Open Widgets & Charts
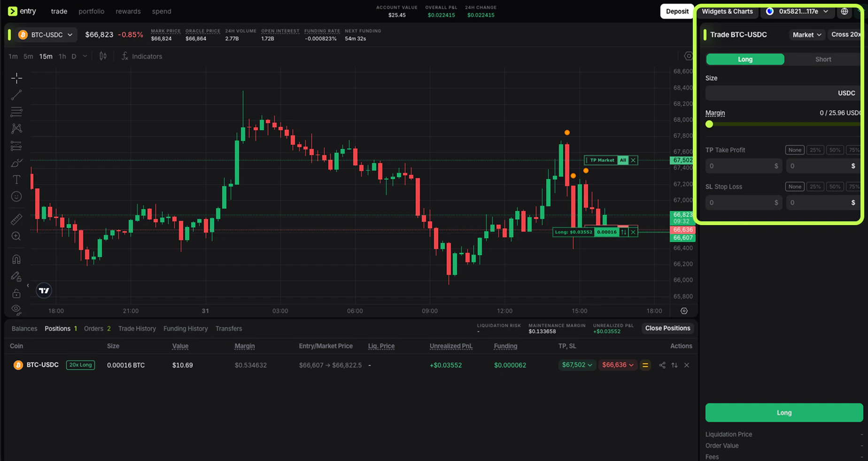The height and width of the screenshot is (461, 868). pos(727,11)
